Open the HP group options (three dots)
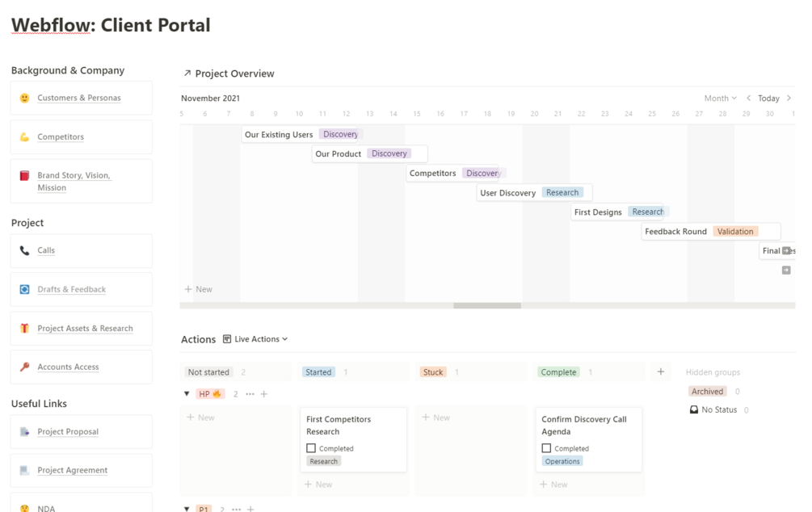The height and width of the screenshot is (512, 812). pos(250,394)
